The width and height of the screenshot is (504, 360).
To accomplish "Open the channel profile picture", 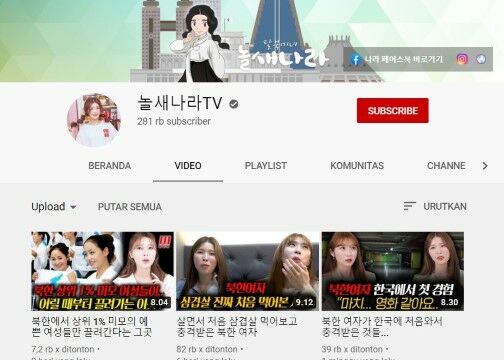I will tap(94, 120).
